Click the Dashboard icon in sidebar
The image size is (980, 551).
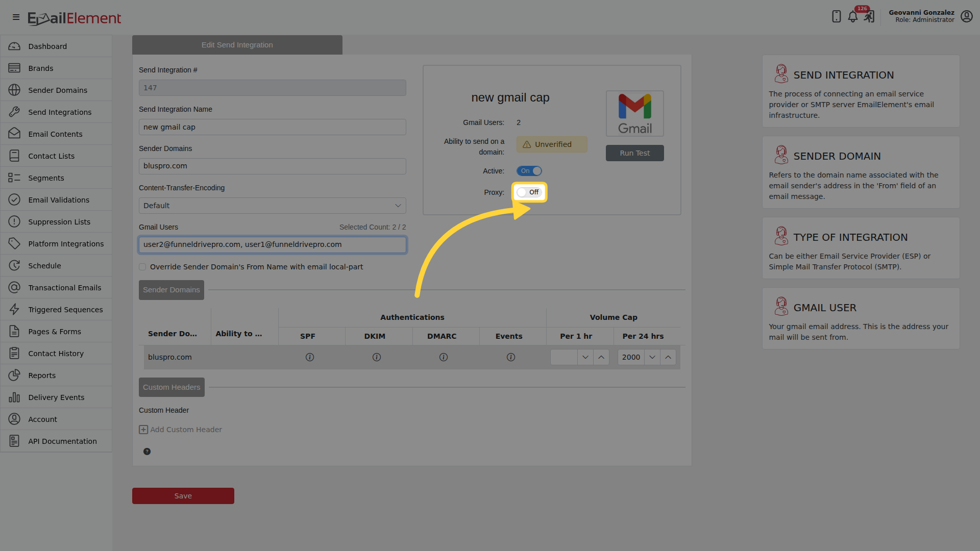14,46
